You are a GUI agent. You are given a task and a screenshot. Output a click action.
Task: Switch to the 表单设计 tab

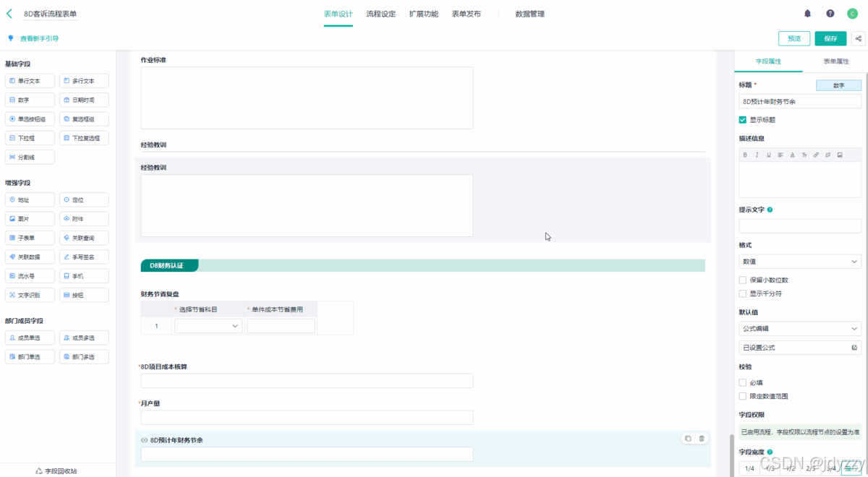(x=338, y=14)
